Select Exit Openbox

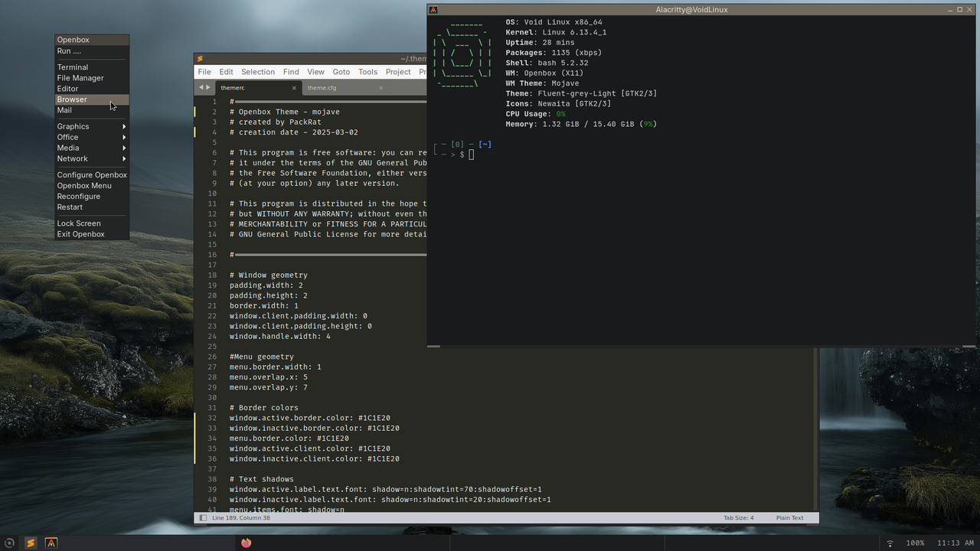click(92, 234)
